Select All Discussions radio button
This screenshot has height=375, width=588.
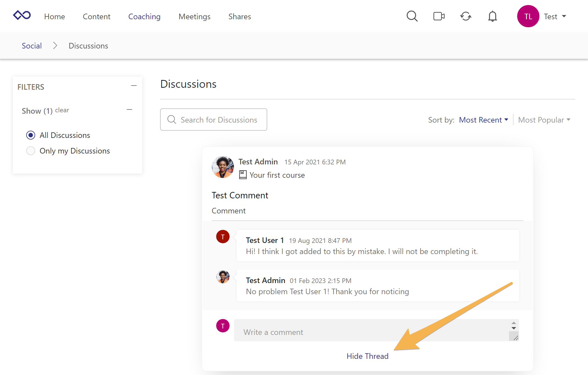(31, 135)
